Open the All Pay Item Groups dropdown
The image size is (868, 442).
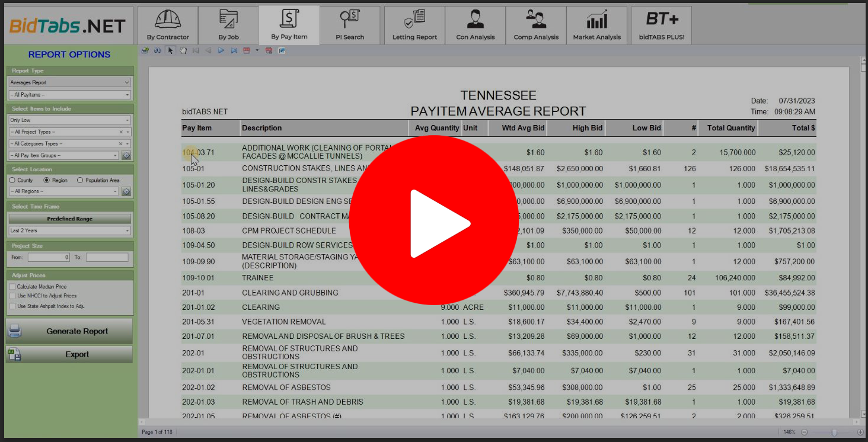pyautogui.click(x=63, y=156)
